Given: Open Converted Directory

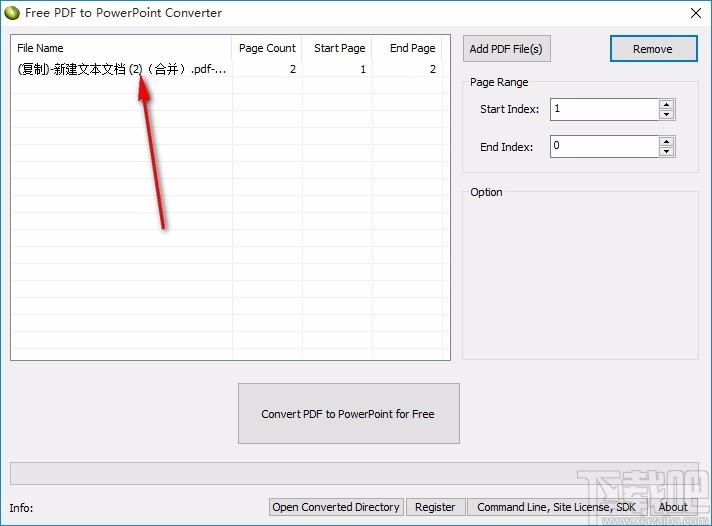Looking at the screenshot, I should pyautogui.click(x=336, y=507).
